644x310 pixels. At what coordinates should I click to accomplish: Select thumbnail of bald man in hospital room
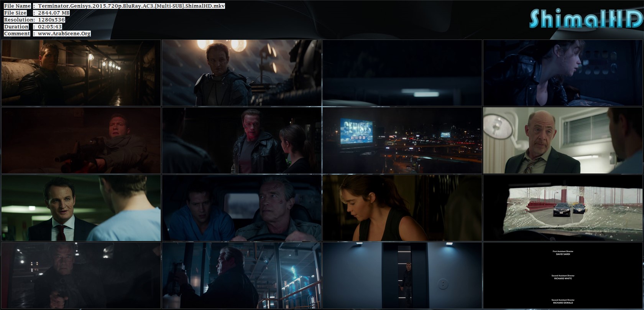click(562, 140)
